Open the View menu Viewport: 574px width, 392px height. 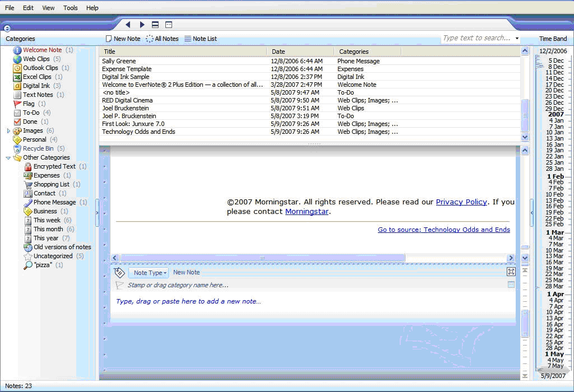48,8
